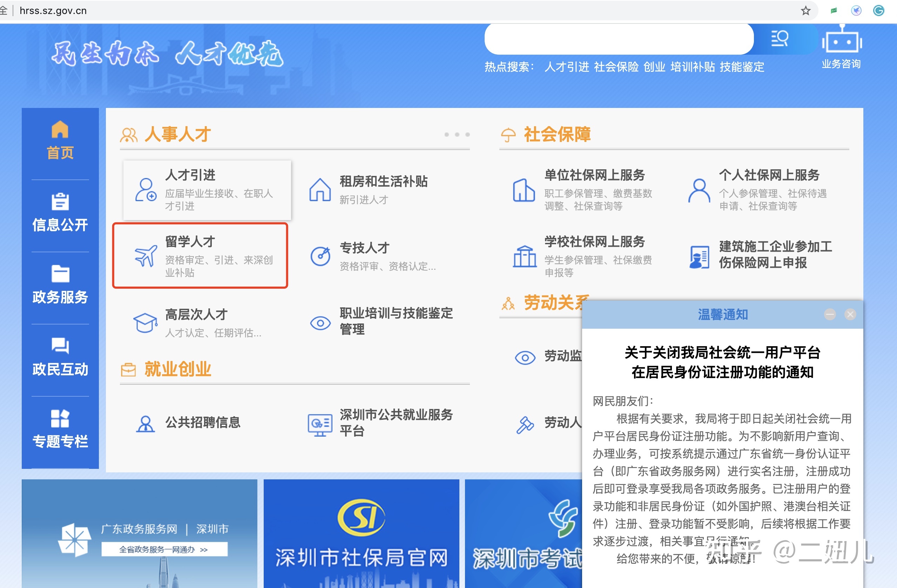Click 全省政务服务一网通办 button

tap(164, 549)
